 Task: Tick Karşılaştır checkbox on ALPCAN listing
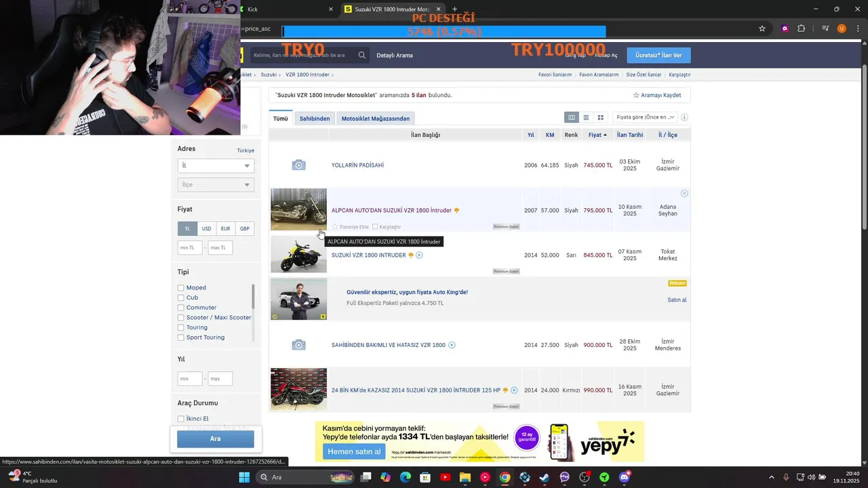[x=375, y=226]
